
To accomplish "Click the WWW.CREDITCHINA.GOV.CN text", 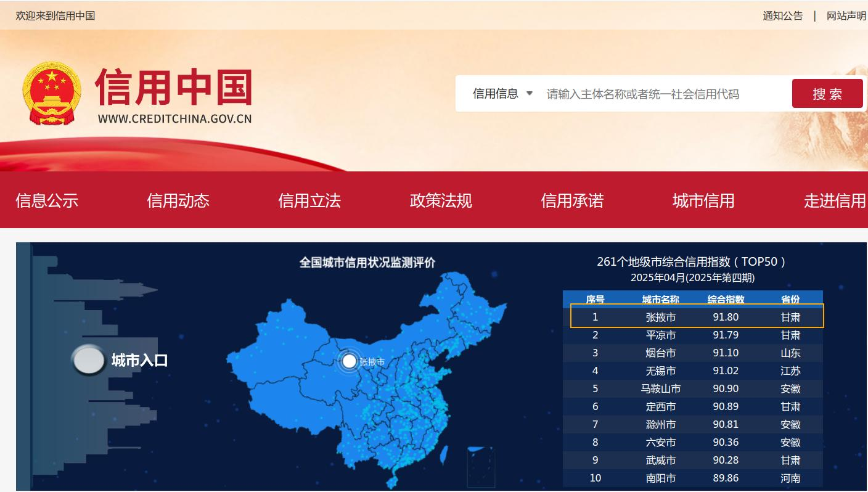I will point(174,119).
